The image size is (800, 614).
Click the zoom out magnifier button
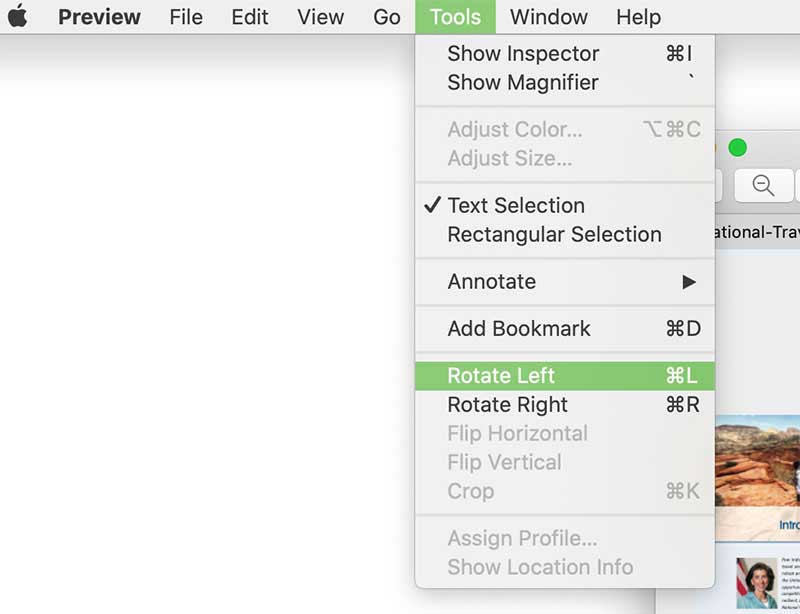(763, 185)
